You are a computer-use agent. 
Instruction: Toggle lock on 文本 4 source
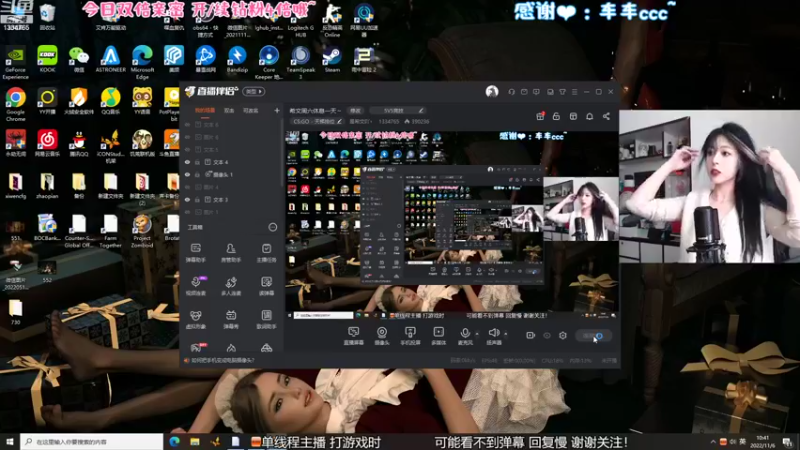coord(197,162)
